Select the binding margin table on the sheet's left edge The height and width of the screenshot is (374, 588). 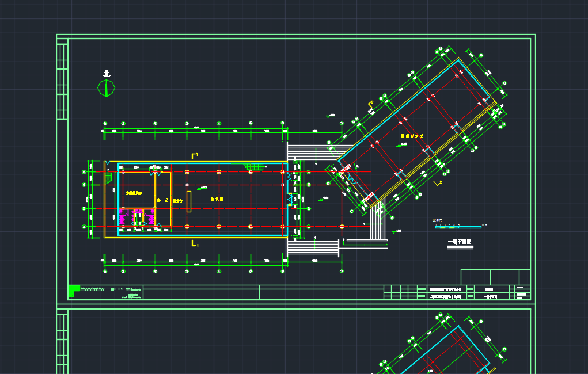62,82
